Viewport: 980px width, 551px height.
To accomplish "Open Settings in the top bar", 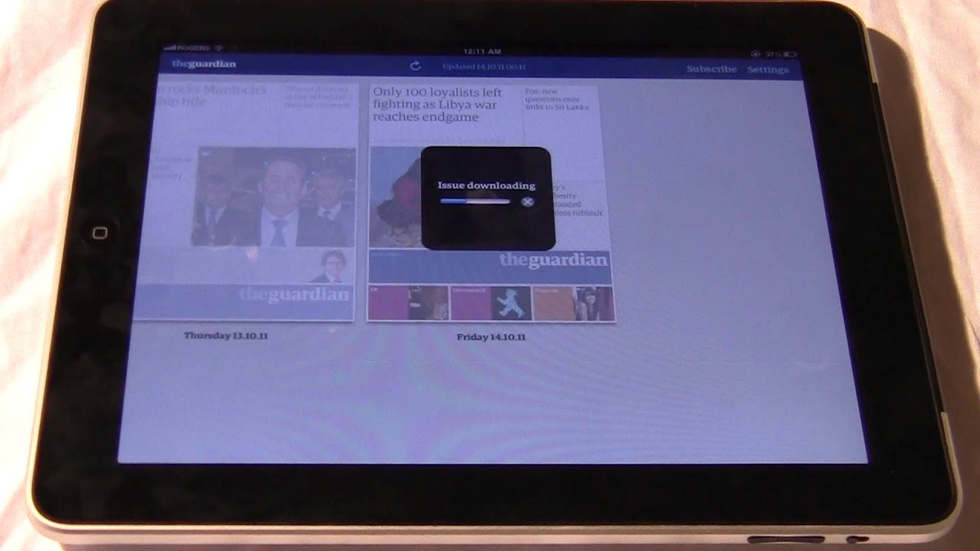I will 768,70.
